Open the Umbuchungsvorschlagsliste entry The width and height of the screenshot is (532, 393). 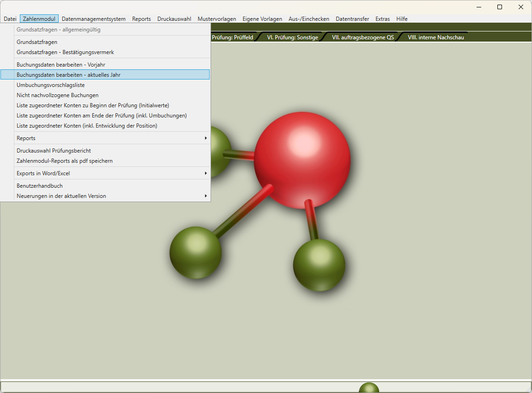point(50,85)
